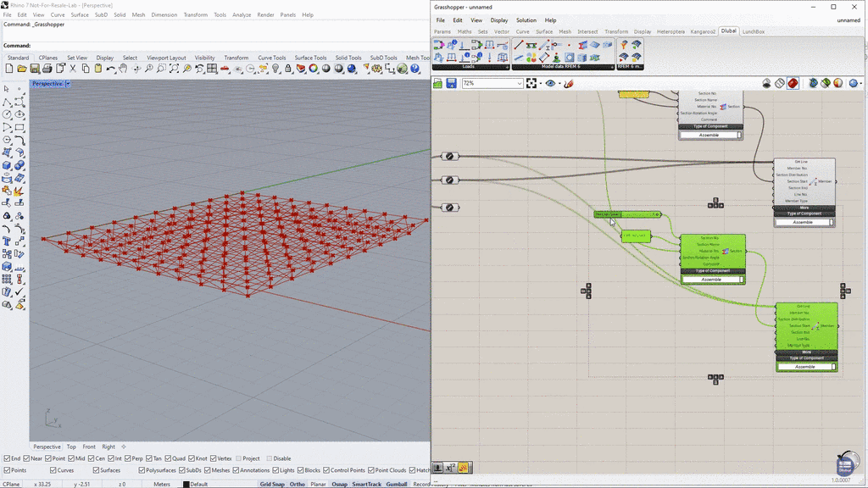Click the first Loads component icon in Dlubal ribbon

(439, 45)
